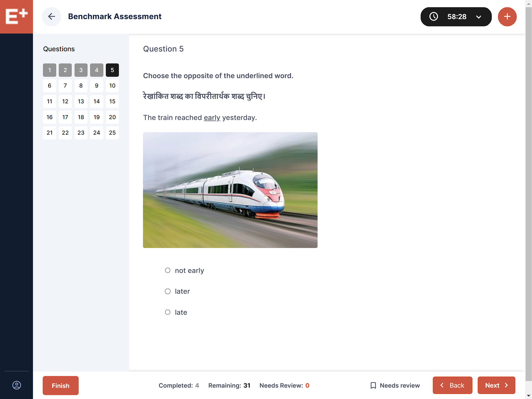Expand the timer dropdown chevron
The width and height of the screenshot is (532, 399).
click(479, 17)
